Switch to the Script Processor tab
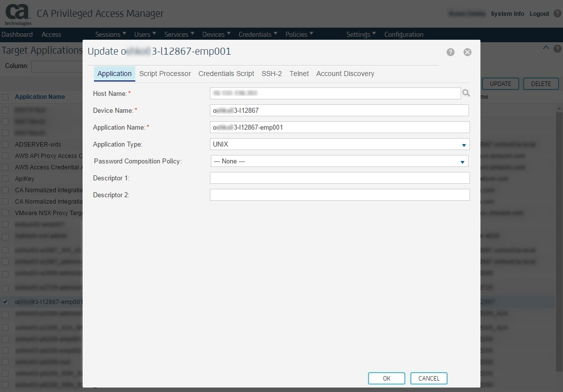563x392 pixels. [165, 74]
